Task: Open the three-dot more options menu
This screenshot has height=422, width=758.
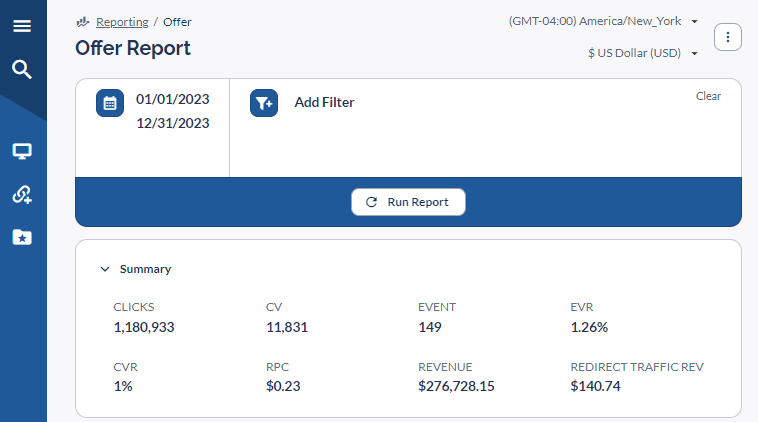Action: click(x=727, y=37)
